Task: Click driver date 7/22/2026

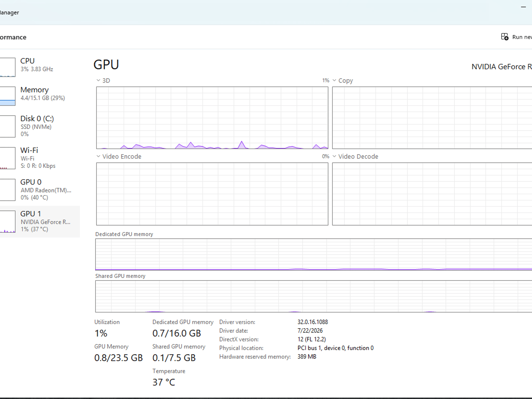Action: 310,331
